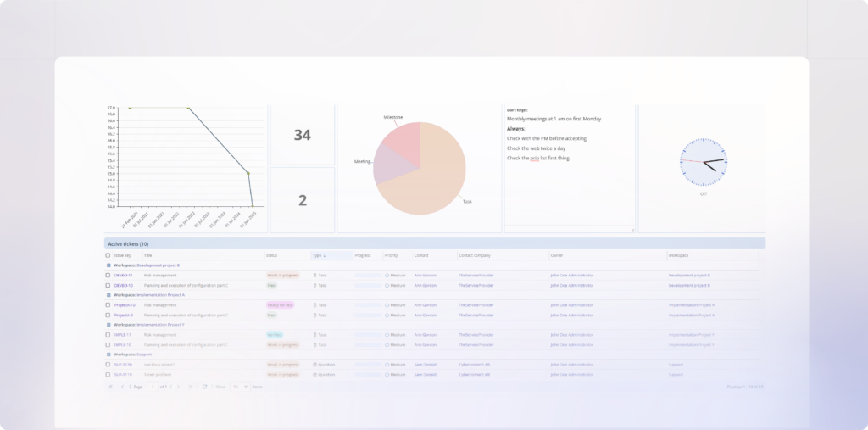868x430 pixels.
Task: Check the IMPLE-11 ticket checkbox
Action: (x=108, y=335)
